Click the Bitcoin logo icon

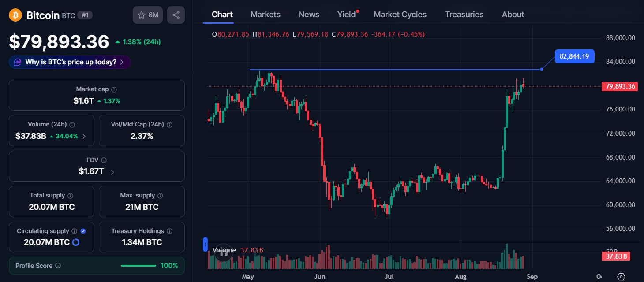15,15
